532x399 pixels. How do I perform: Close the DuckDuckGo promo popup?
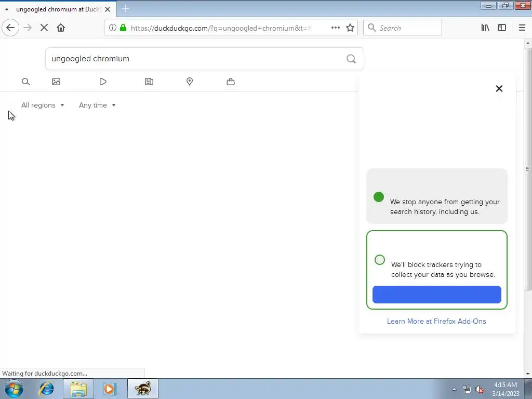tap(499, 88)
